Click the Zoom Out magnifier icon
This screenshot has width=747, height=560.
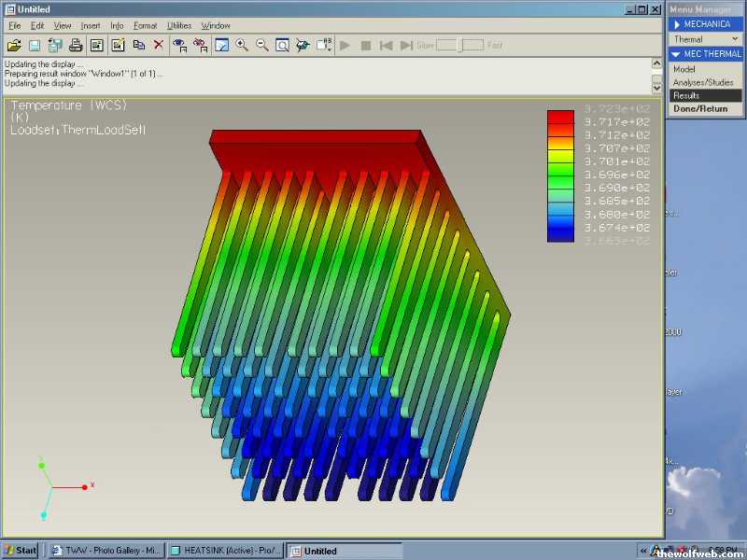tap(262, 45)
